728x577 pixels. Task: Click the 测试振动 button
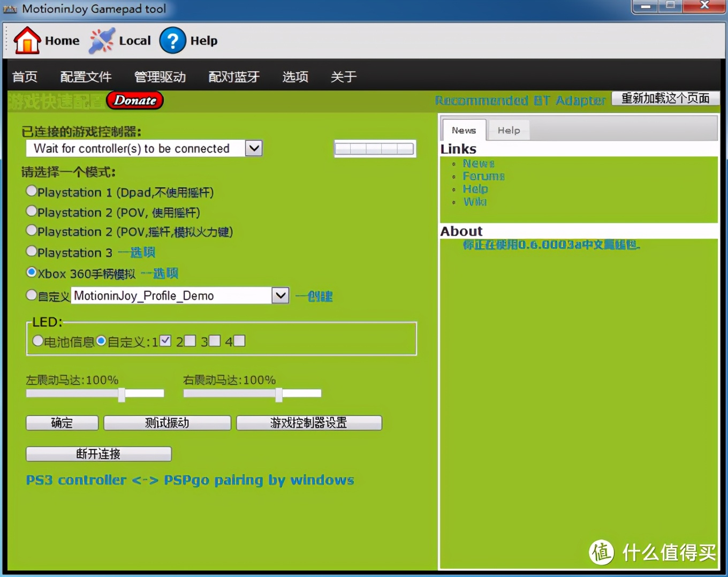click(x=167, y=423)
